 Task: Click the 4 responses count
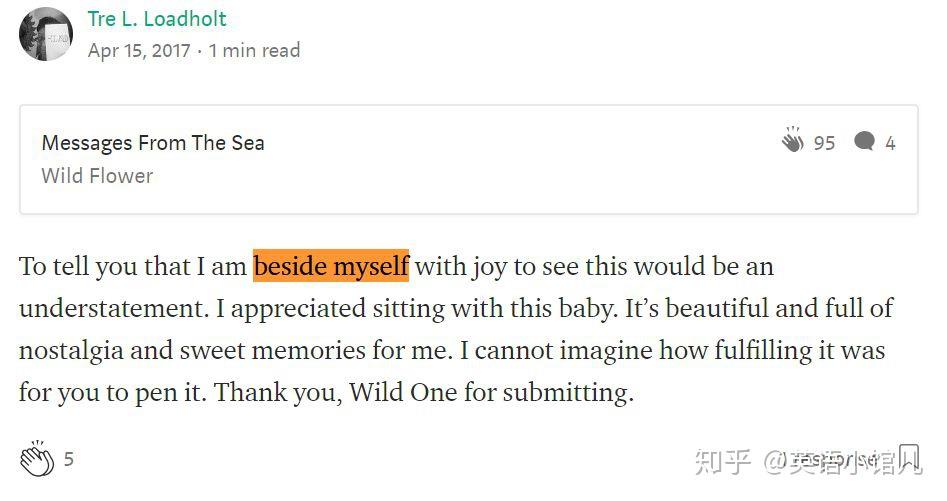tap(890, 143)
